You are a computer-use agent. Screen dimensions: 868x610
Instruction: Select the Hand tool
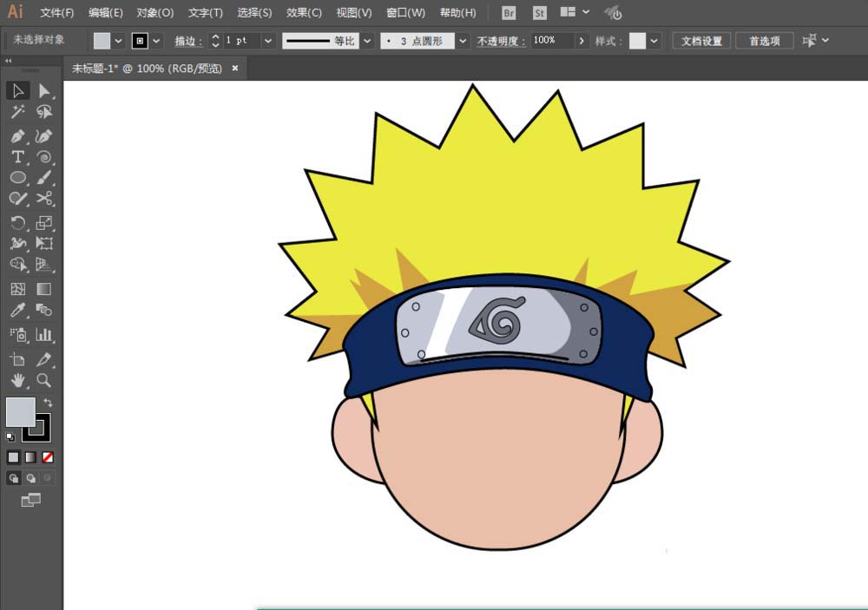17,380
